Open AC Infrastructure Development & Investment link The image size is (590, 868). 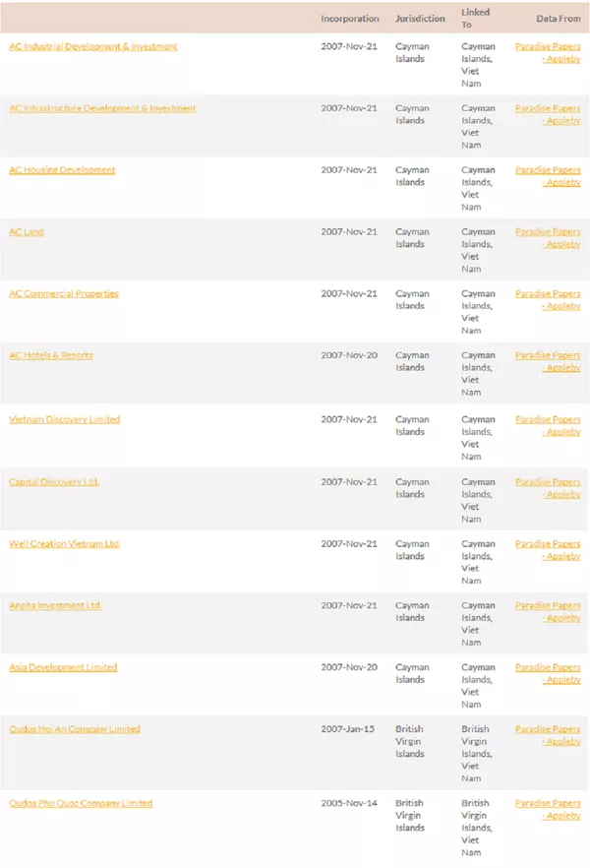102,108
